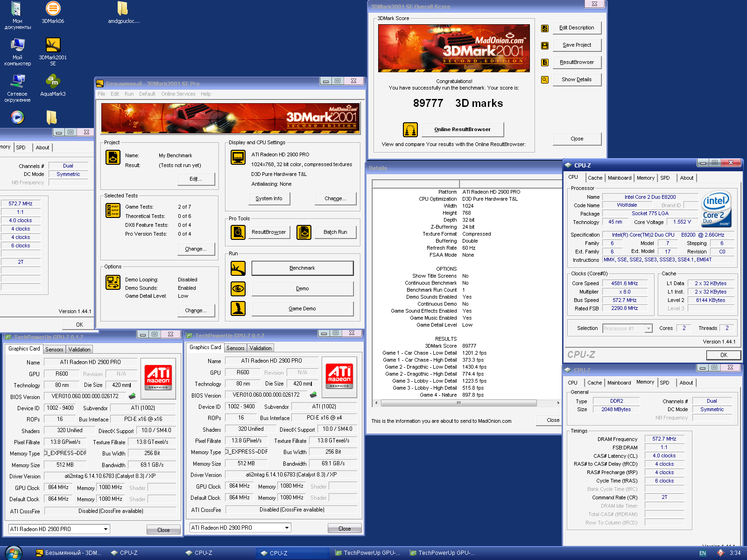The height and width of the screenshot is (560, 747).
Task: Open My Computer desktop icon
Action: [17, 51]
